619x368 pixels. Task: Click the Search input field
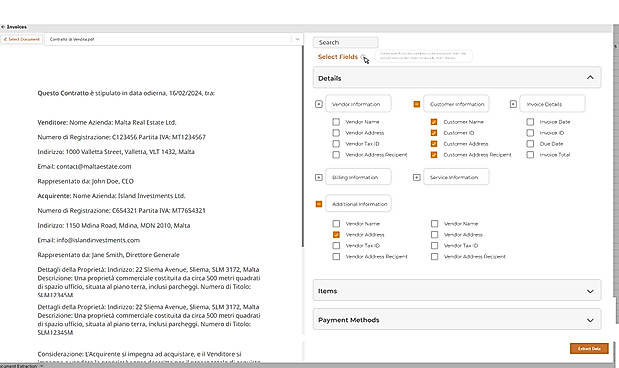346,42
